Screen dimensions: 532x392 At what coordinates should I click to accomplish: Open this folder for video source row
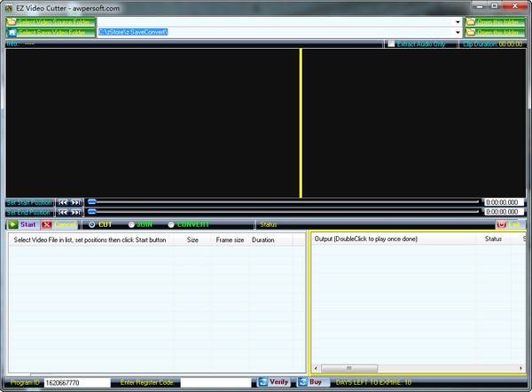(495, 22)
